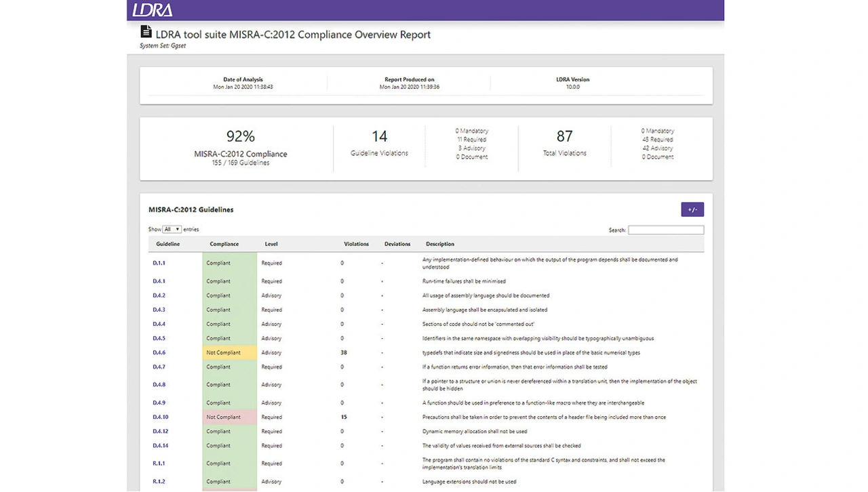Image resolution: width=868 pixels, height=492 pixels.
Task: Click the LDRA logo in header
Action: point(153,10)
